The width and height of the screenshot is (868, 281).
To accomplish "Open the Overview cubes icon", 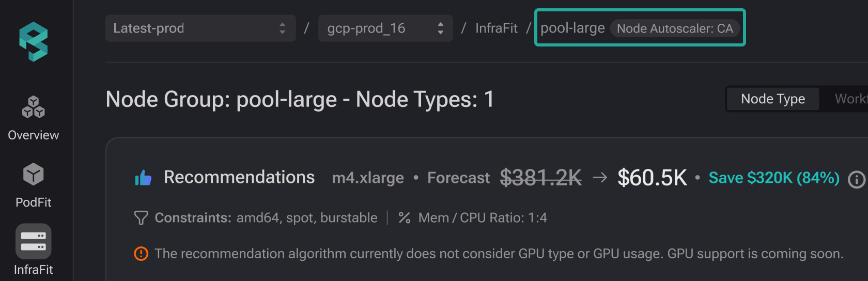I will (34, 107).
